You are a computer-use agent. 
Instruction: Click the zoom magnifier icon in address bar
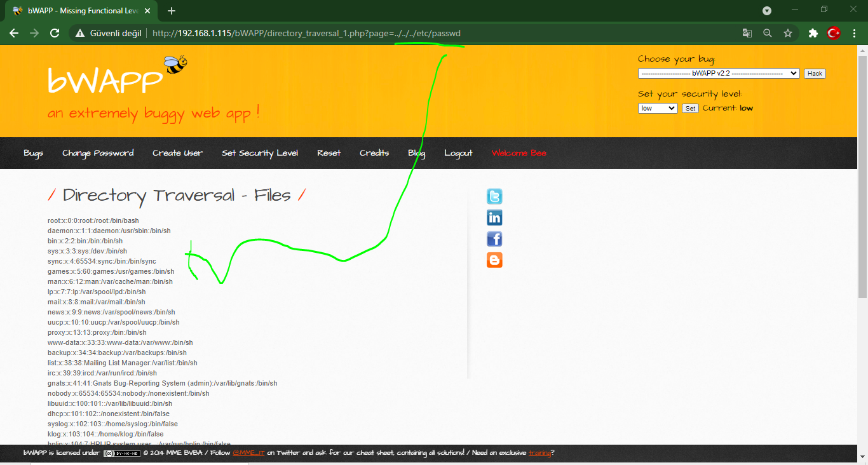(x=768, y=33)
